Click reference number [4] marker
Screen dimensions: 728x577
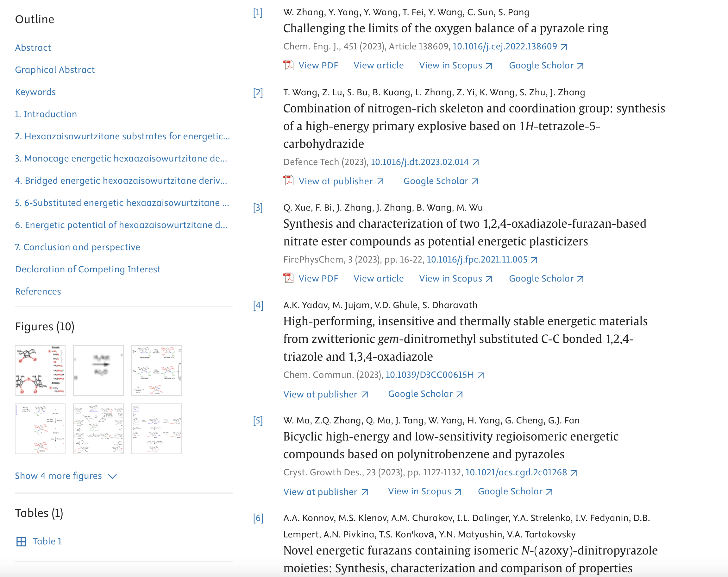[x=258, y=305]
